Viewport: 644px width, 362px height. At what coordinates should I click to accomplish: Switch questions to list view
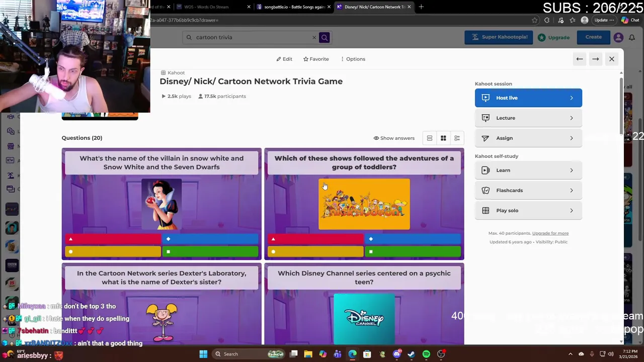[429, 138]
